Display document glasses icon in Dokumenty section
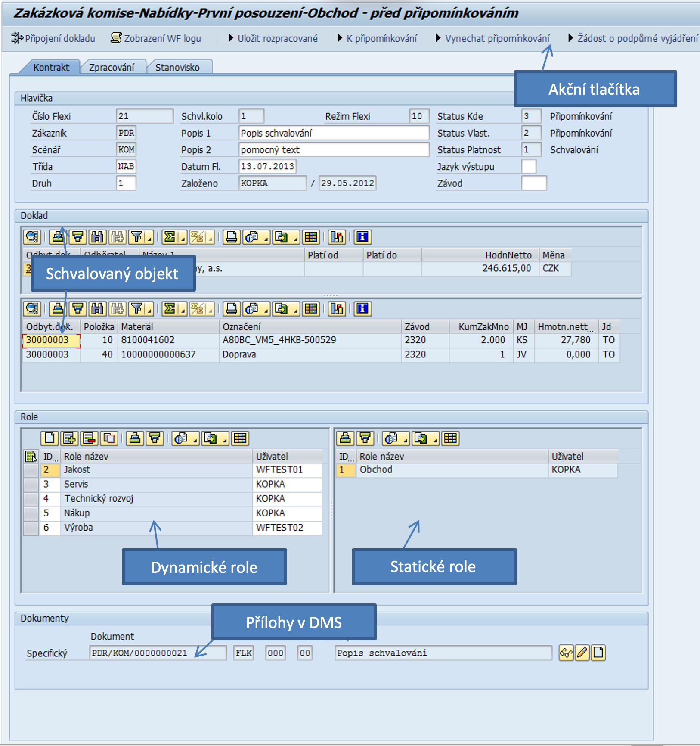 (x=566, y=653)
